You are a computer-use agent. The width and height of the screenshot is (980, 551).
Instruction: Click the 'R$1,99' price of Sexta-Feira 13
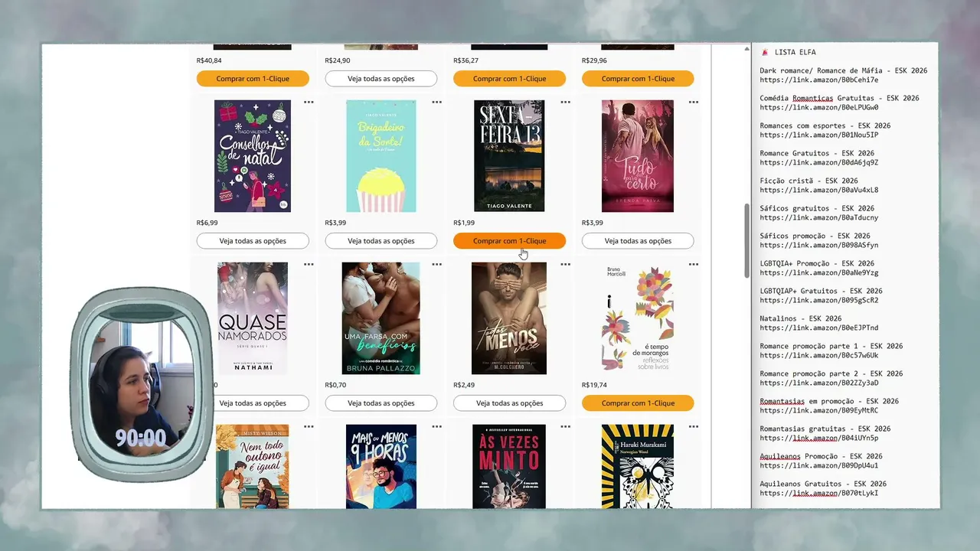[464, 223]
